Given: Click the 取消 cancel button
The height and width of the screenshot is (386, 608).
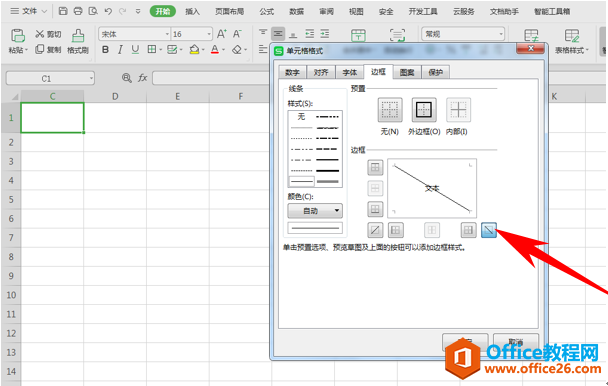Looking at the screenshot, I should [x=516, y=342].
